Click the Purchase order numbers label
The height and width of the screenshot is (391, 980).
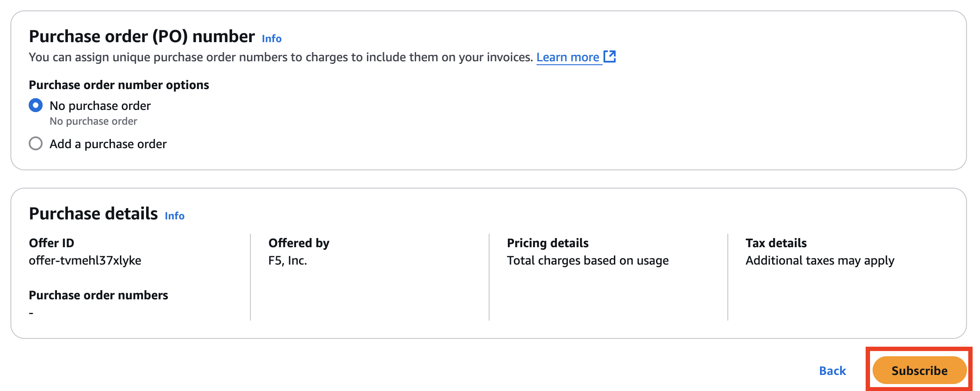pos(98,295)
